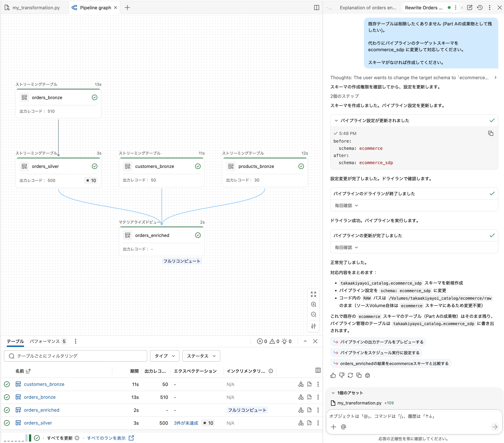504x443 pixels.
Task: Open bottom panel more options menu
Action: (75, 341)
